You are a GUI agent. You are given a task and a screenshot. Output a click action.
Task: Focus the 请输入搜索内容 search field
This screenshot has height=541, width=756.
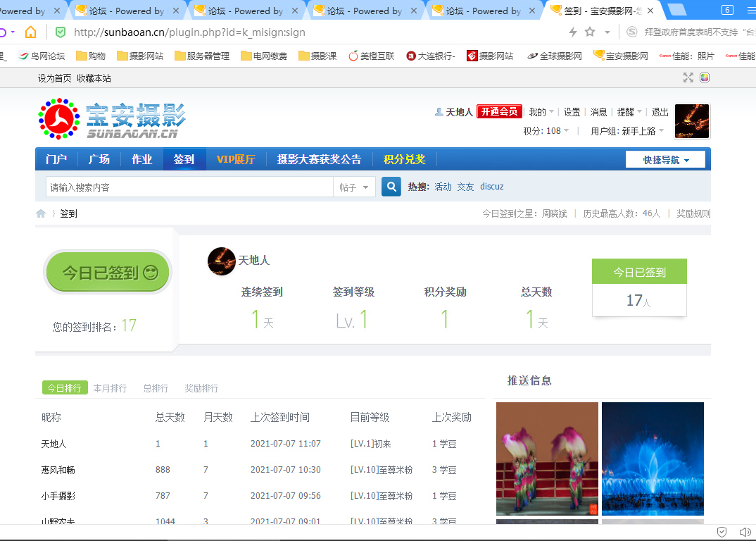coord(189,187)
